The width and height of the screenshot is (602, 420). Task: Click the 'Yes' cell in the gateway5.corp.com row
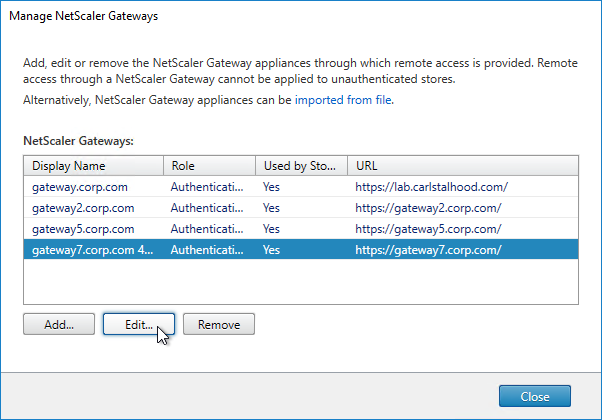[272, 230]
